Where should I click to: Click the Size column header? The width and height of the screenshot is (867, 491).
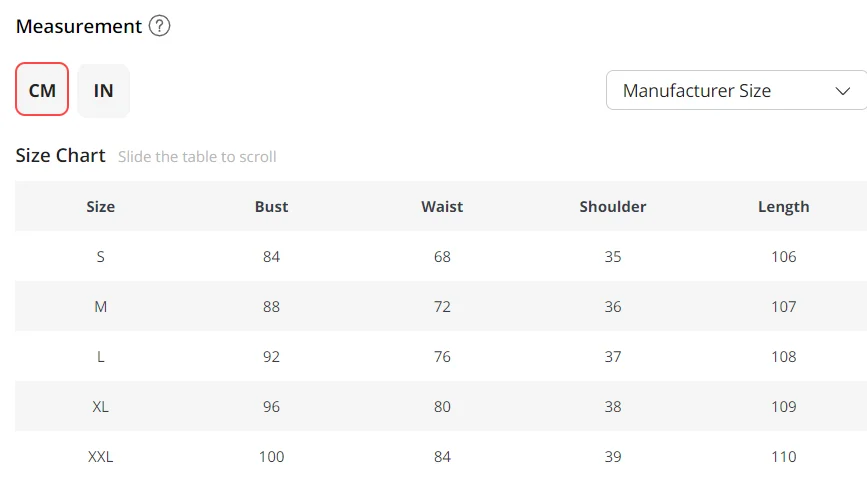pyautogui.click(x=101, y=207)
